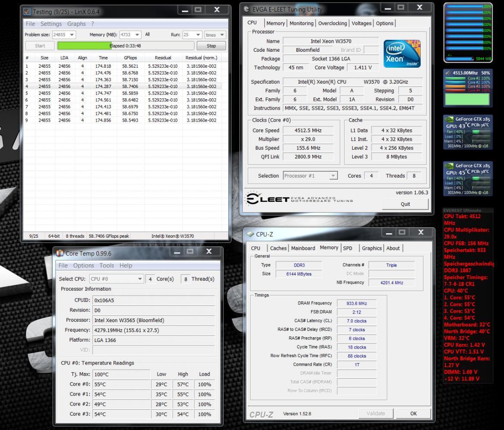Screen dimensions: 504x430
Task: Switch to SPD tab in CPU-Z
Action: coord(347,248)
